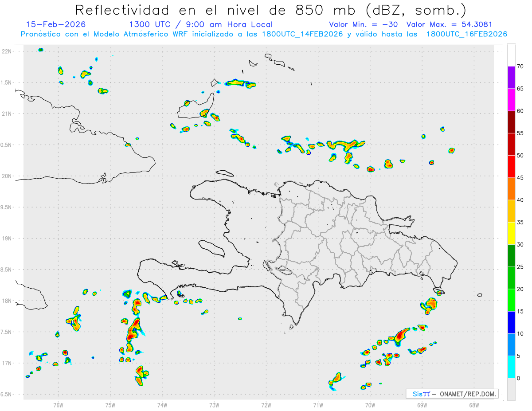This screenshot has width=532, height=411.
Task: Click the 'Valor Max. = 54.3081' text
Action: 449,24
